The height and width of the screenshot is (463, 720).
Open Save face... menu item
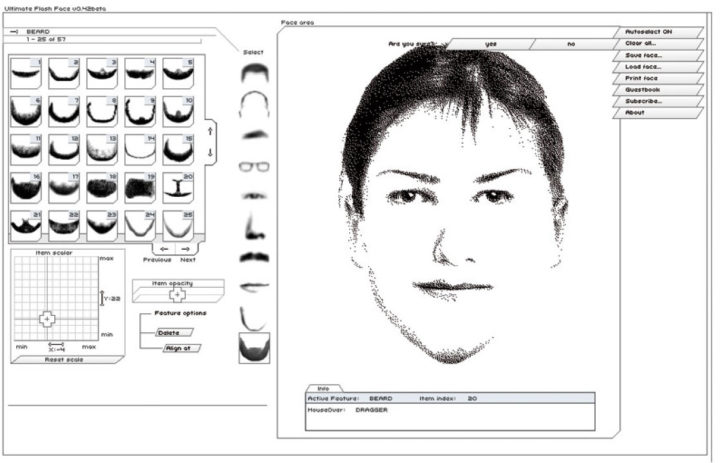(x=658, y=55)
